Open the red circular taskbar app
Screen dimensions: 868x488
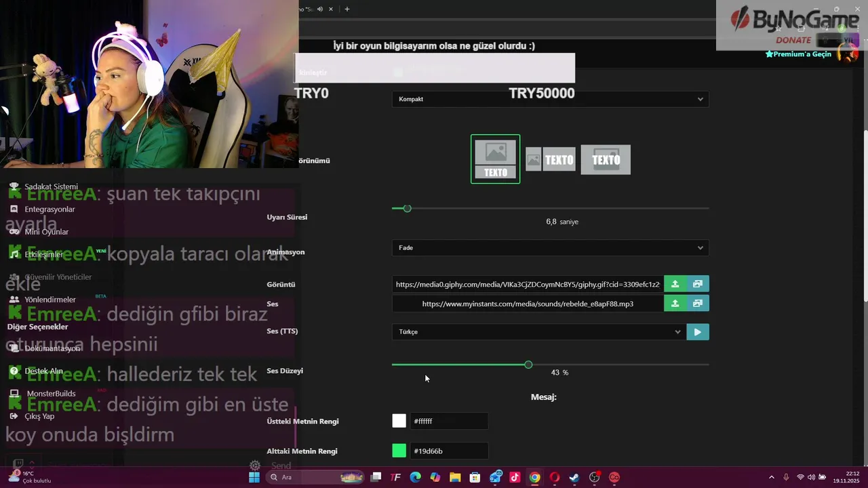(x=614, y=477)
